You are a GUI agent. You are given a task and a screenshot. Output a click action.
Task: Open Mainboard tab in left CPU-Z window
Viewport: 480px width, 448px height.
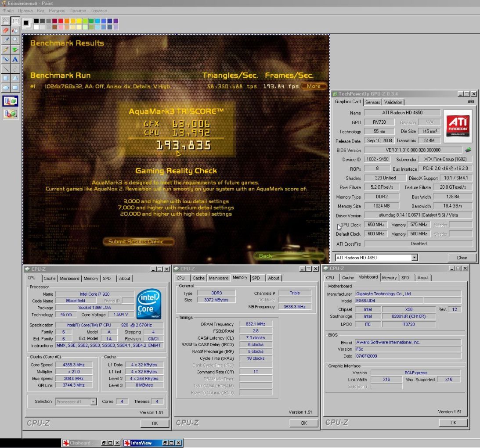pyautogui.click(x=69, y=278)
